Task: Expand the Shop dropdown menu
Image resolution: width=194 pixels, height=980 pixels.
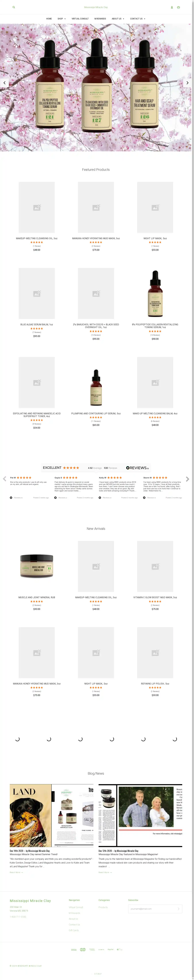Action: 62,19
